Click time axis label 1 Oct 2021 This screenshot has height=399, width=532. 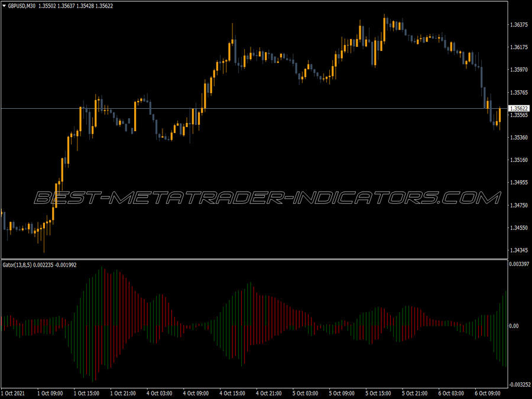tap(14, 394)
